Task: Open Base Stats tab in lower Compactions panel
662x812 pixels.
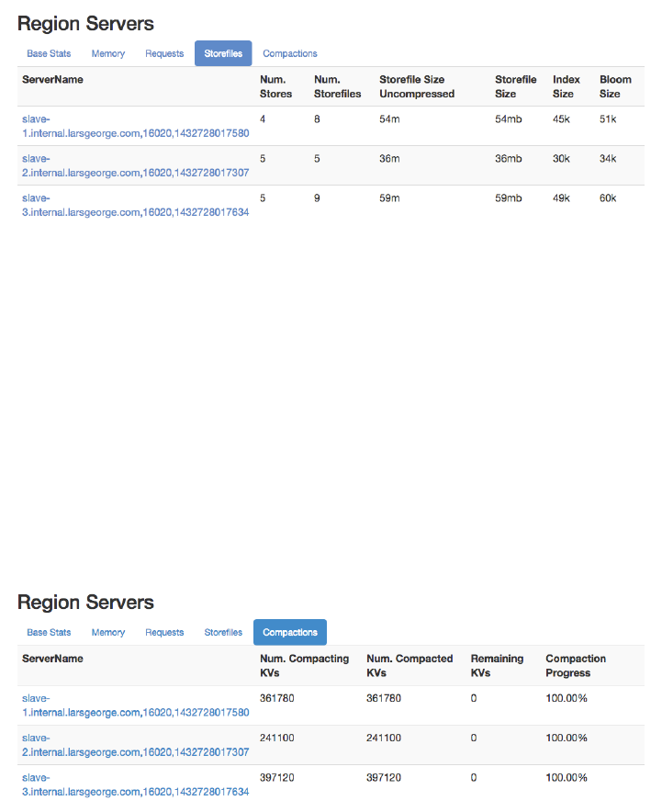Action: pos(49,632)
